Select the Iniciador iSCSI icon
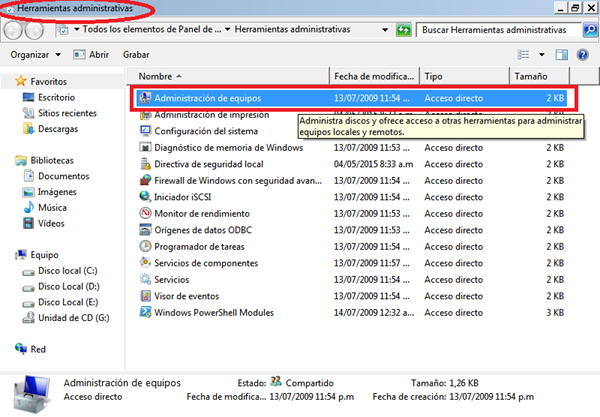This screenshot has height=417, width=600. 145,197
